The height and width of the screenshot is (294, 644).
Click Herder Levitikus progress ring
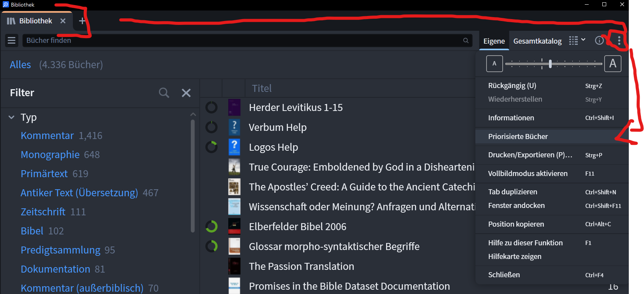click(x=211, y=107)
